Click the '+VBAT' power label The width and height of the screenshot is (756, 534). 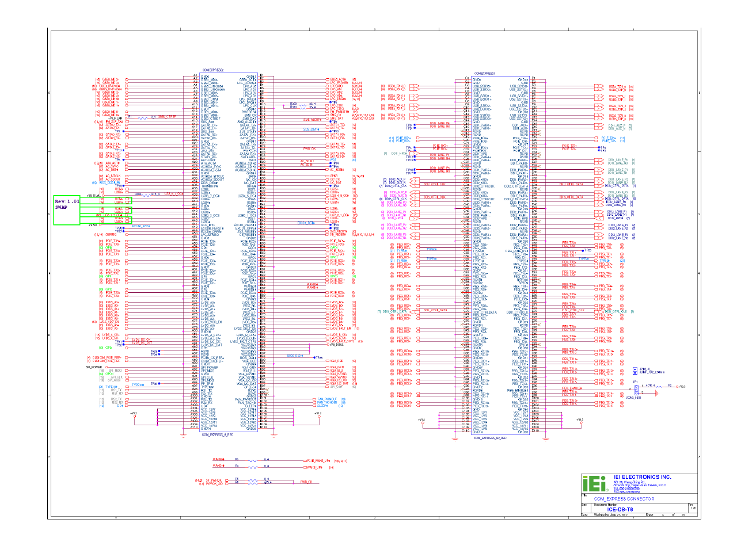coord(92,225)
